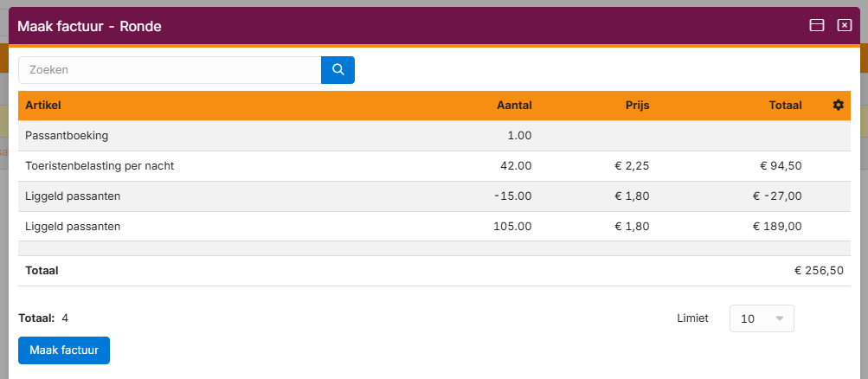Open the Limiet dropdown
868x379 pixels.
[x=762, y=318]
